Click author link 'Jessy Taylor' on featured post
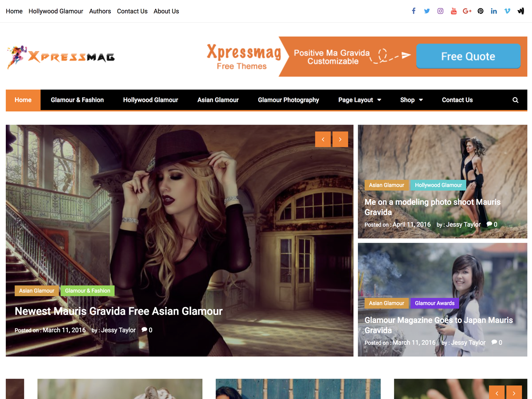 [118, 330]
